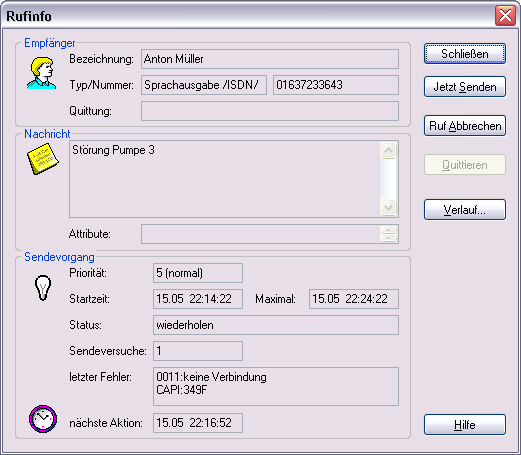Image resolution: width=521 pixels, height=455 pixels.
Task: Click the empty Quittung field
Action: pyautogui.click(x=270, y=111)
